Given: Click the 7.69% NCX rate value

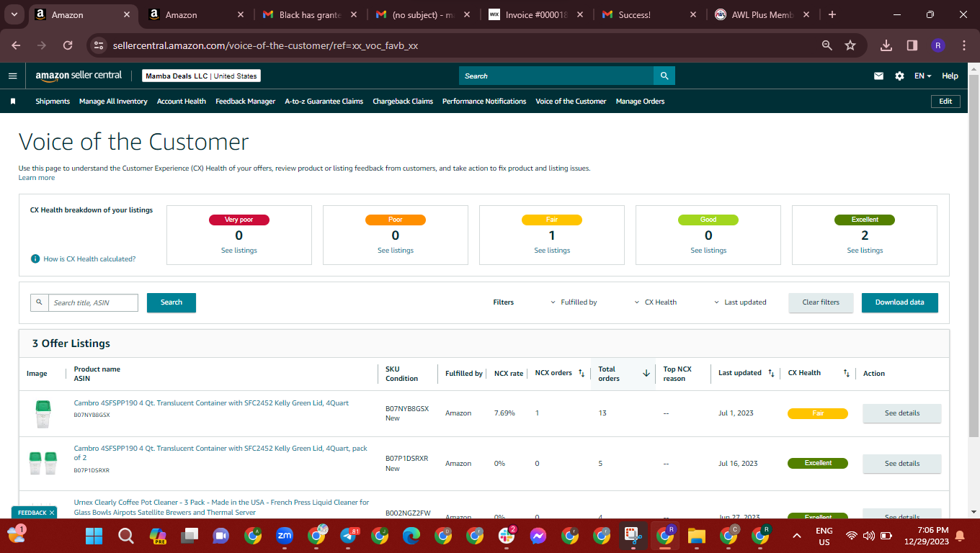Looking at the screenshot, I should [x=504, y=413].
